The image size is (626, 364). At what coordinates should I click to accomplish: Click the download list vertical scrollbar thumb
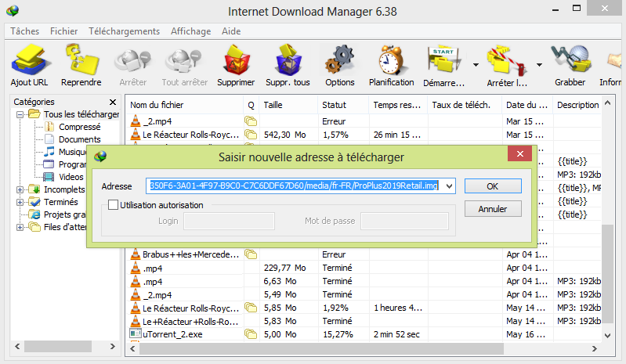[x=607, y=273]
